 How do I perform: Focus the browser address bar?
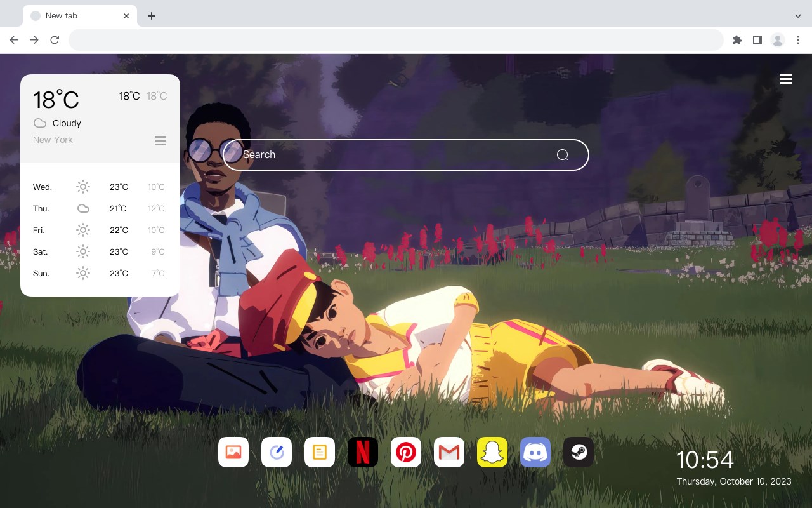(396, 40)
